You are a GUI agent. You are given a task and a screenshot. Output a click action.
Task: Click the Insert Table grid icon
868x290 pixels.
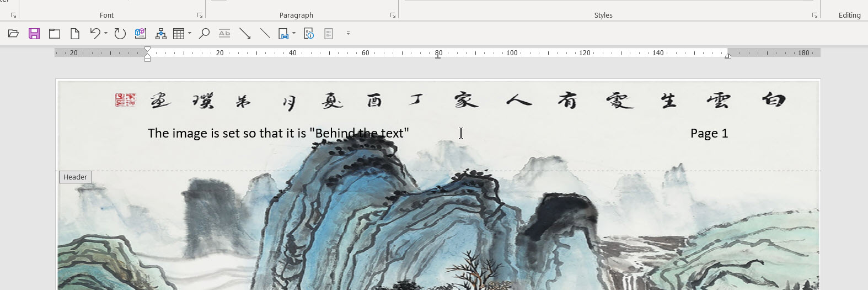coord(179,34)
